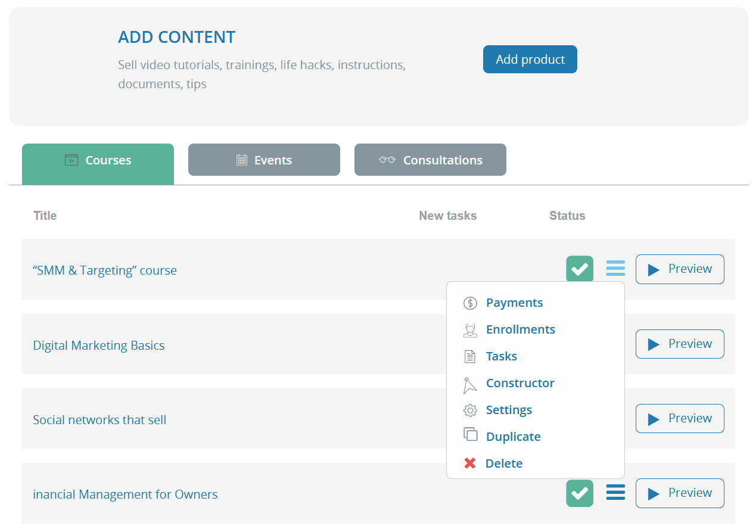
Task: Click the calendar icon on the Events tab
Action: (241, 160)
